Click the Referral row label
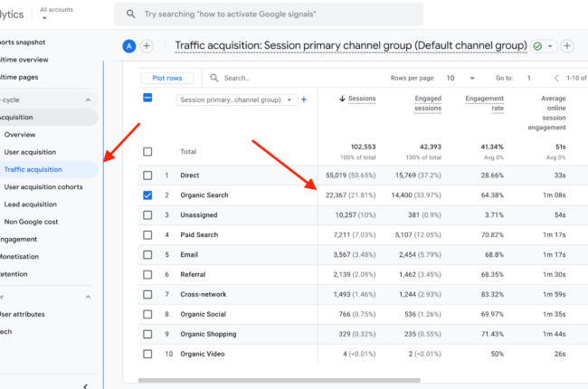The height and width of the screenshot is (389, 588). point(193,275)
